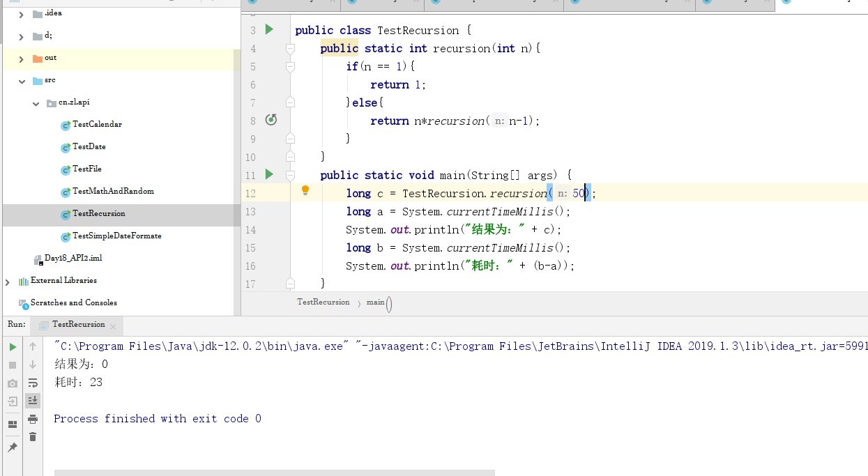
Task: Fold the recursion method at line 4
Action: pos(290,48)
